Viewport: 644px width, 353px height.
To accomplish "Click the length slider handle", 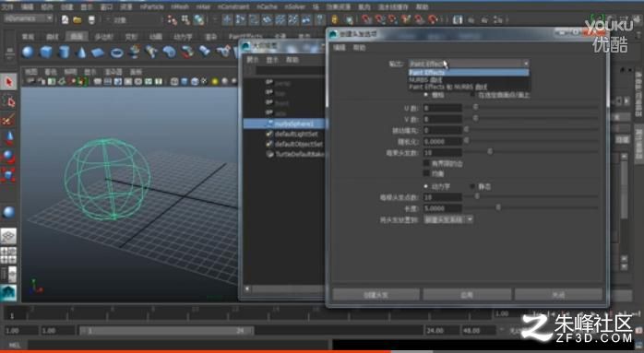I will [498, 207].
